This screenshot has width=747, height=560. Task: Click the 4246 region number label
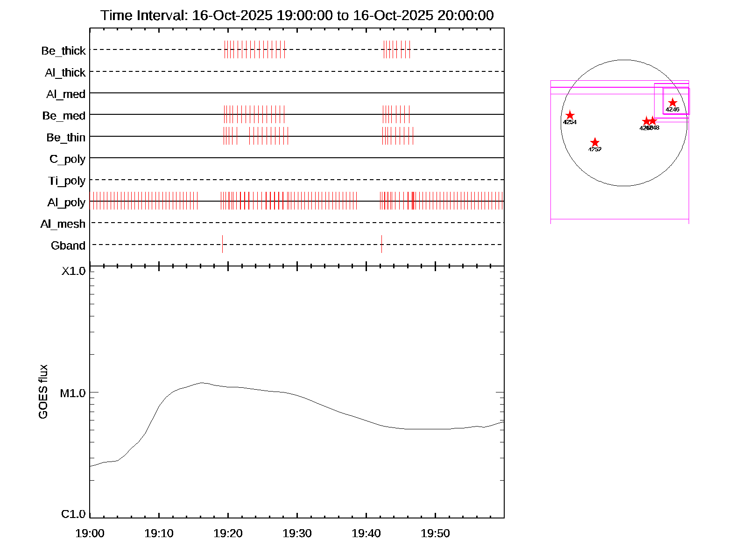point(672,110)
